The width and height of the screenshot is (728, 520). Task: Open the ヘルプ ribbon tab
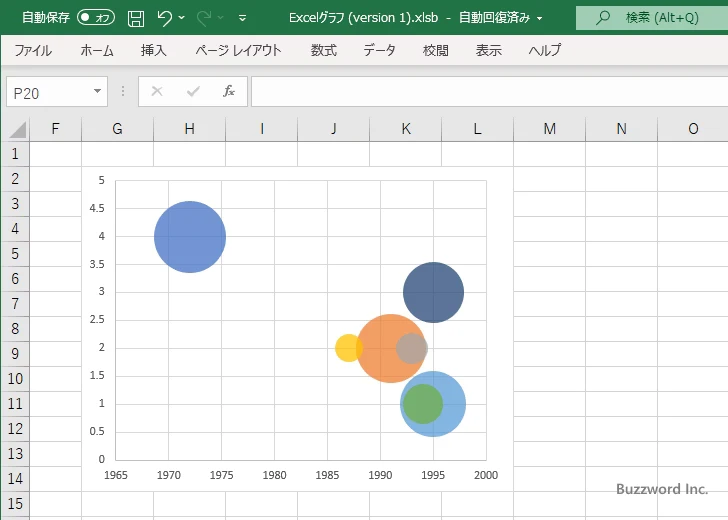(545, 50)
